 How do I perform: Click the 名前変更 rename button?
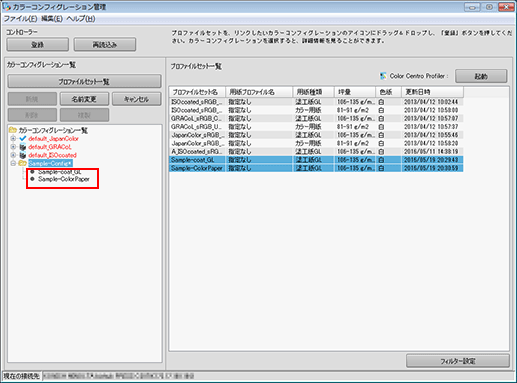pyautogui.click(x=84, y=99)
